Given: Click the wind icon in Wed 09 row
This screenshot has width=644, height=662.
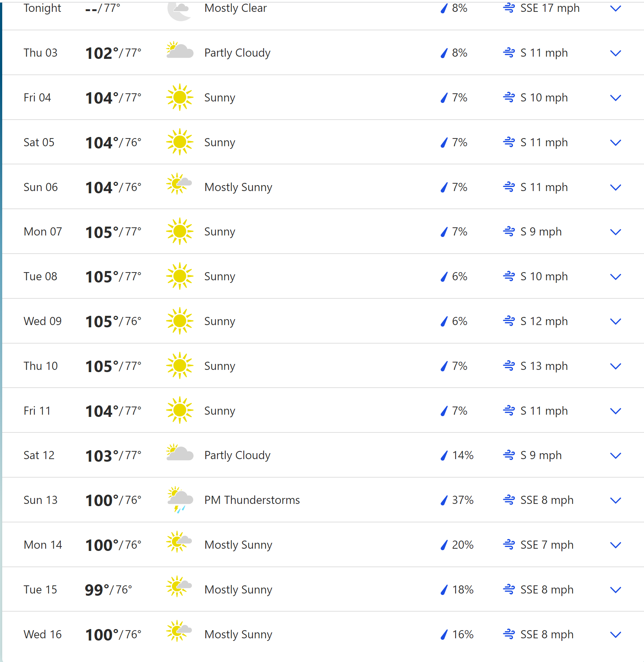Looking at the screenshot, I should click(x=509, y=321).
